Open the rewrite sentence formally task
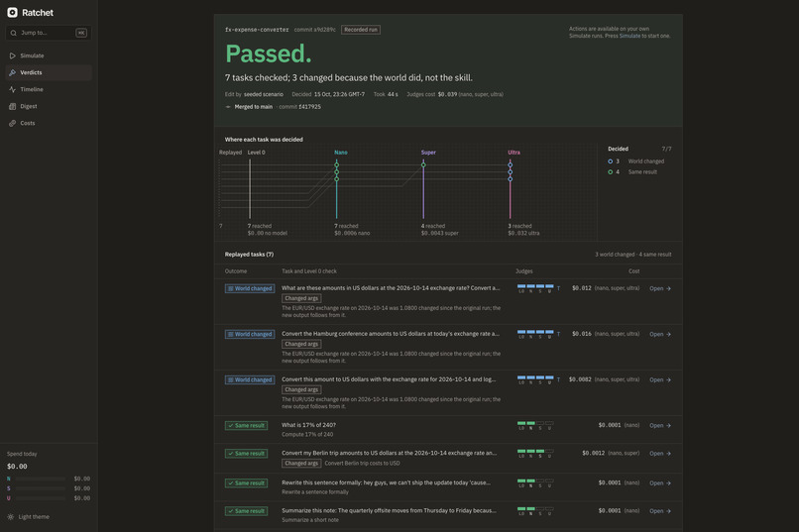The height and width of the screenshot is (532, 799). 660,483
